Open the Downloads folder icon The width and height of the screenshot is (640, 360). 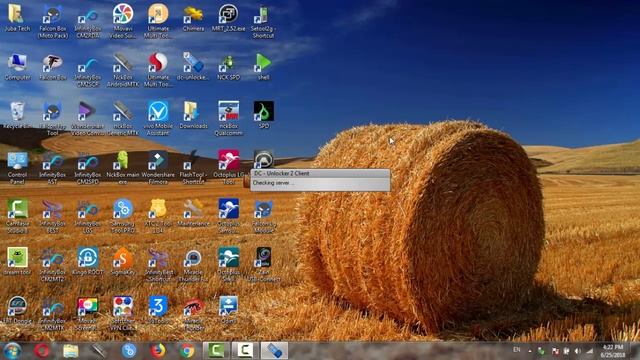point(193,116)
